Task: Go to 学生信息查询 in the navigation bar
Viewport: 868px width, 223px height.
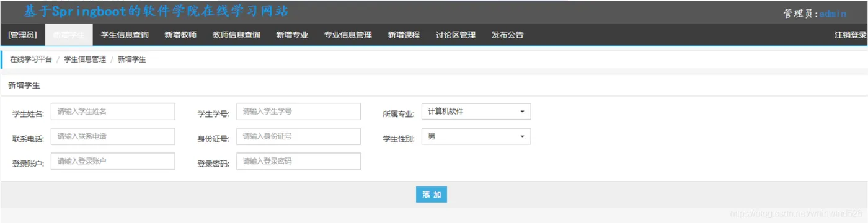Action: [x=125, y=35]
